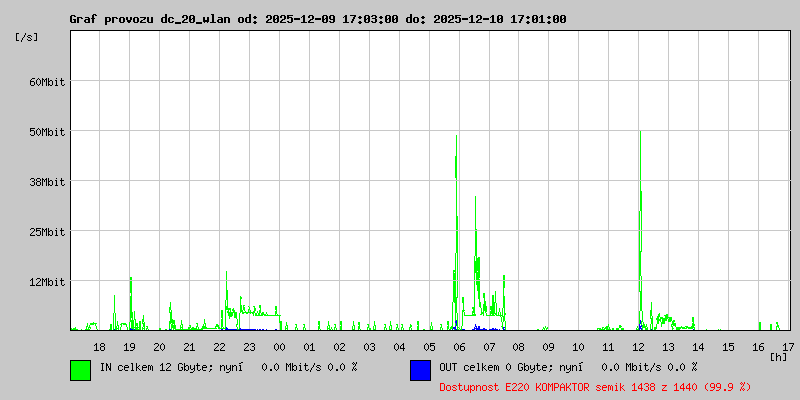Image resolution: width=800 pixels, height=400 pixels.
Task: Click the '06' hour label on x-axis
Action: [x=459, y=347]
